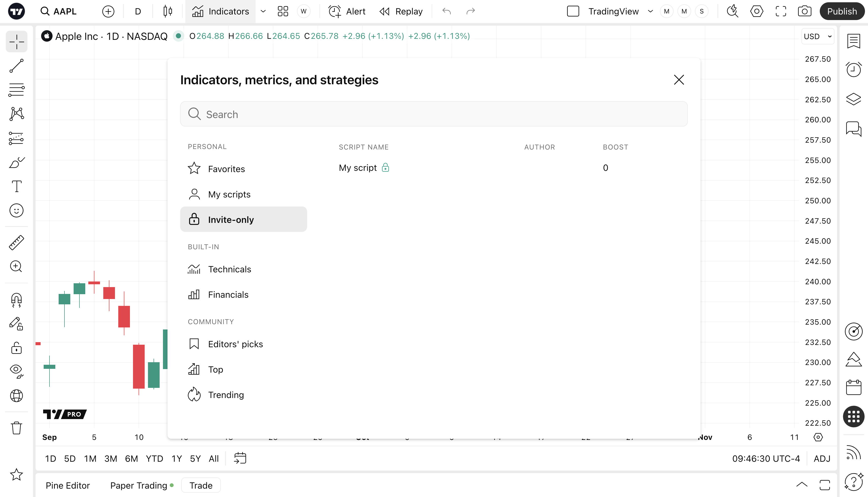Click the trash icon to remove drawings

pyautogui.click(x=16, y=428)
